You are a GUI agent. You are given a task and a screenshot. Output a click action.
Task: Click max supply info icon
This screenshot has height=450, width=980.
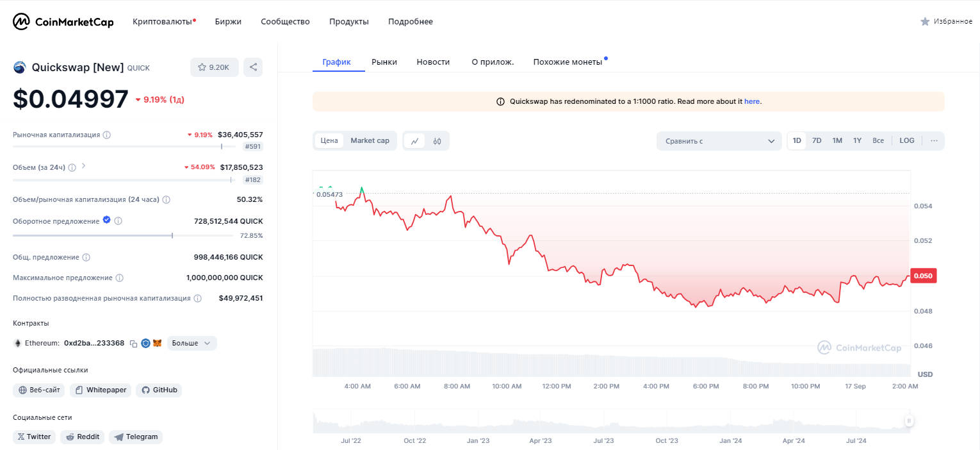tap(120, 278)
